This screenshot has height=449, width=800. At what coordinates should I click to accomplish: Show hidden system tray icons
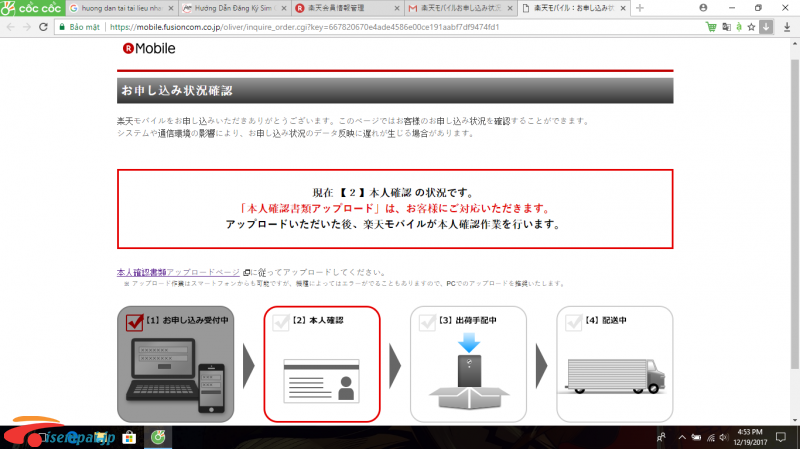pyautogui.click(x=682, y=437)
